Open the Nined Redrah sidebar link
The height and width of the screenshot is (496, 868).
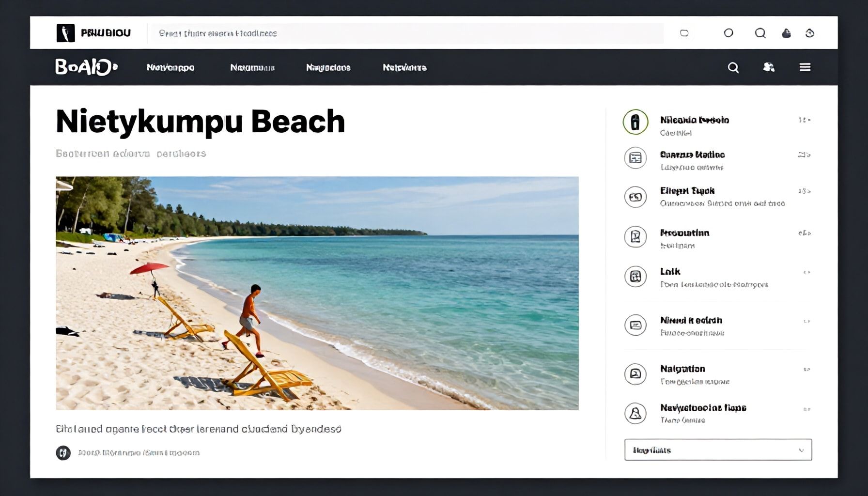coord(691,320)
